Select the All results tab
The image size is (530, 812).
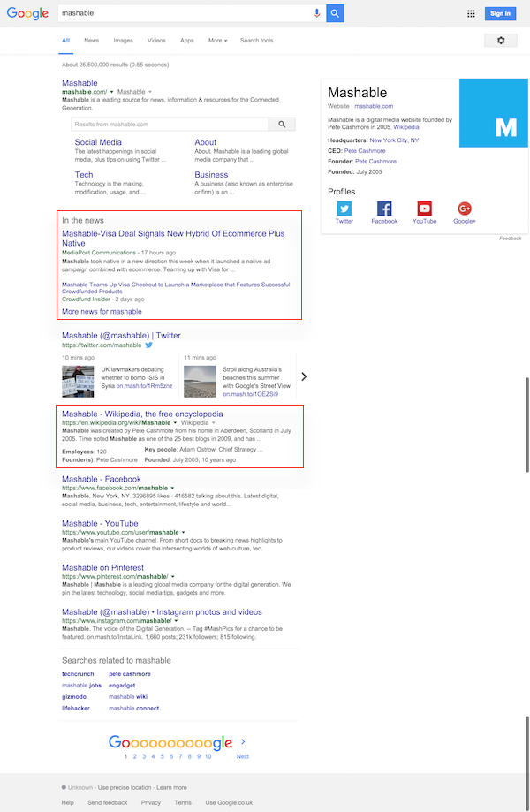tap(65, 41)
